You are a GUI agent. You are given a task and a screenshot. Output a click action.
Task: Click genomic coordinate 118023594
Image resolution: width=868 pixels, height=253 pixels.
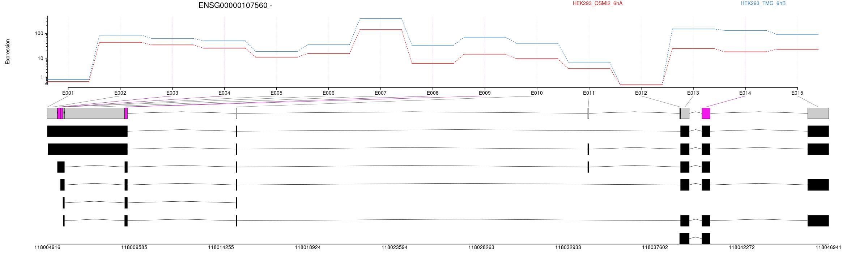coord(394,248)
